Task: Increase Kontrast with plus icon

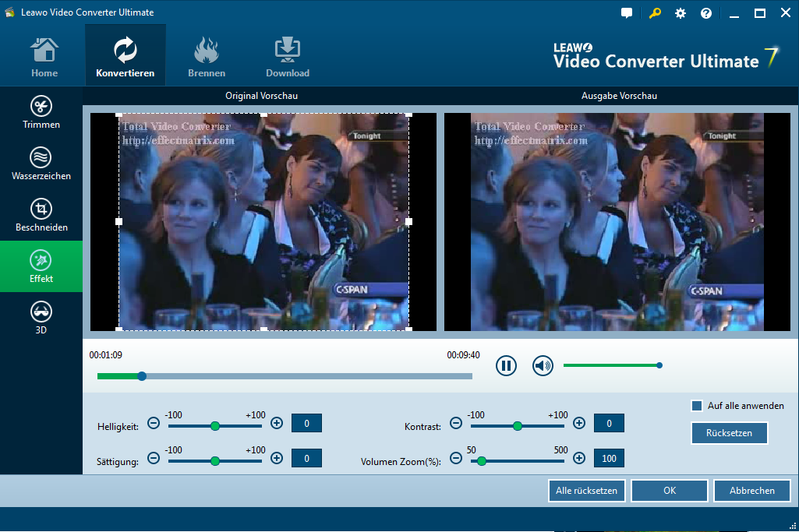Action: point(579,423)
